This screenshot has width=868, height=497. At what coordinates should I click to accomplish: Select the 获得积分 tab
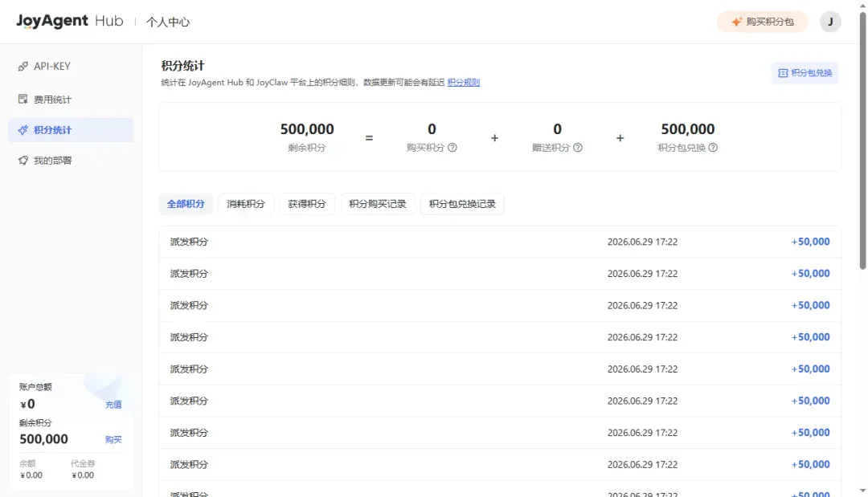coord(307,204)
